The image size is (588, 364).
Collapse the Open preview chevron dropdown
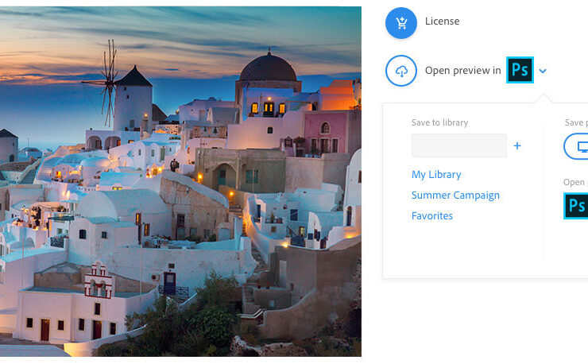click(543, 72)
